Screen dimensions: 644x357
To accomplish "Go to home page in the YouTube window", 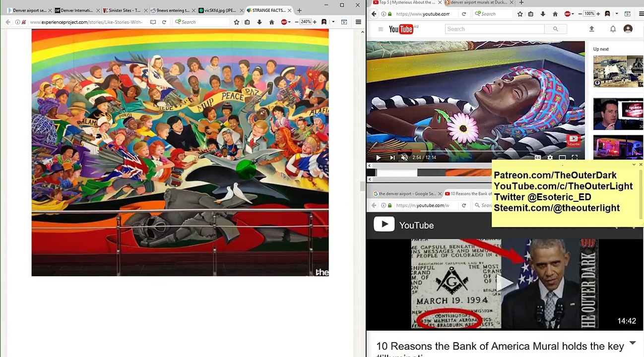I will point(555,14).
